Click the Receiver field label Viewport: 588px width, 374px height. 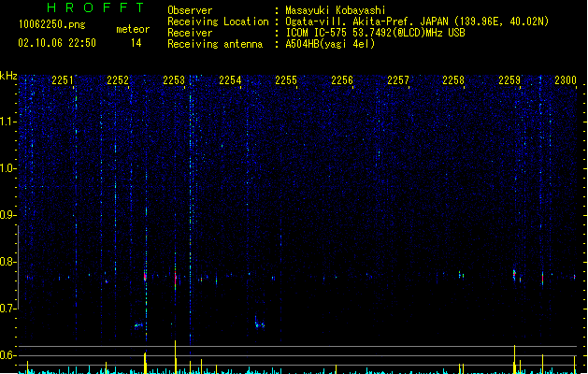point(190,33)
